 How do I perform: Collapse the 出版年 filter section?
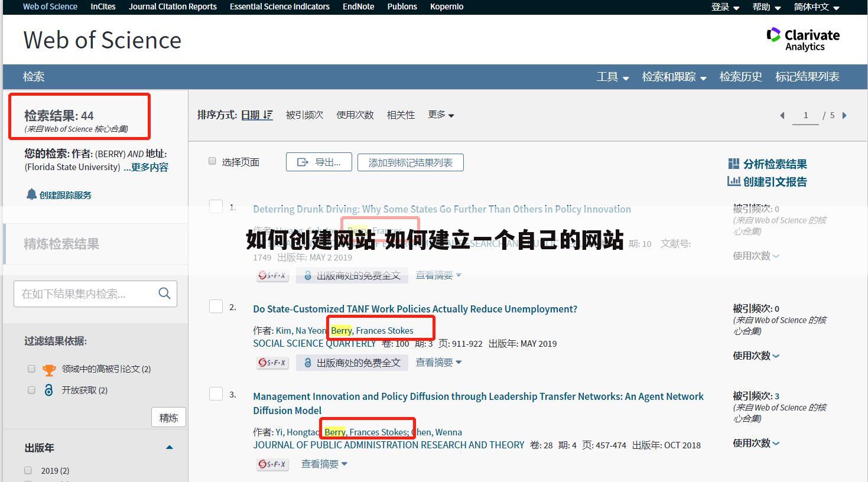pyautogui.click(x=170, y=447)
